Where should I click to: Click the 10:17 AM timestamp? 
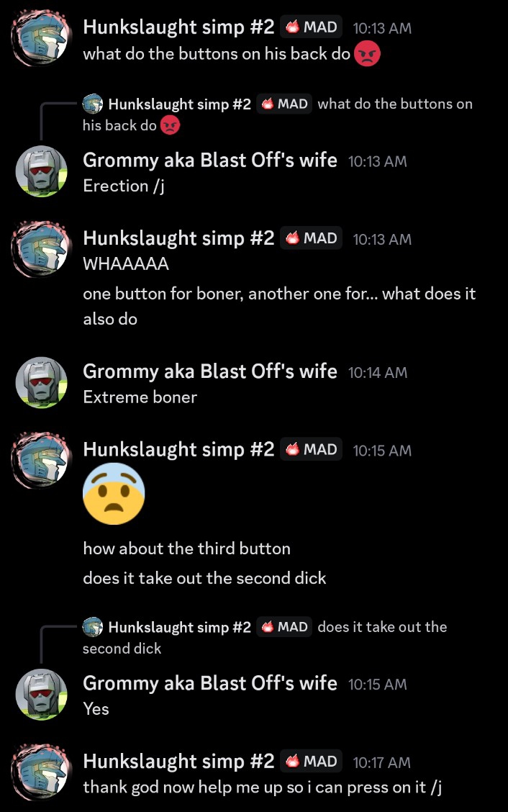coord(381,762)
